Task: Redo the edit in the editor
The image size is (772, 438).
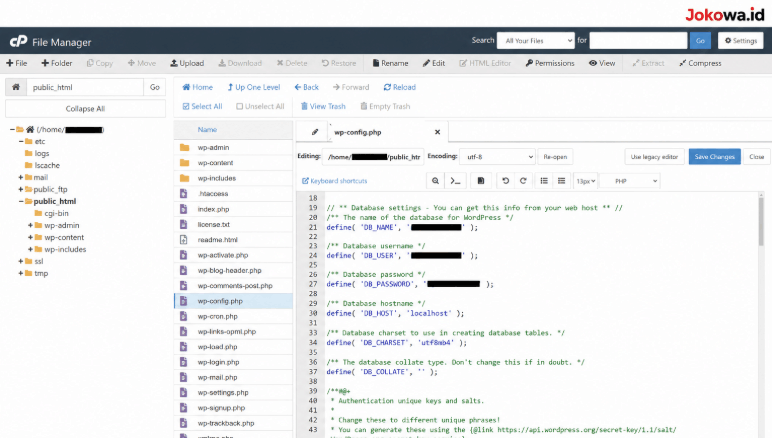Action: (523, 181)
